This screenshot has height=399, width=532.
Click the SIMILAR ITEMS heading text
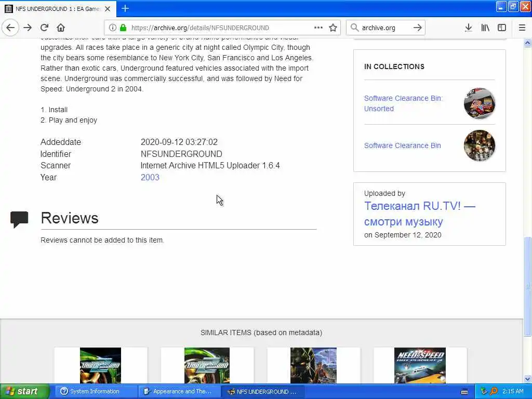coord(261,332)
